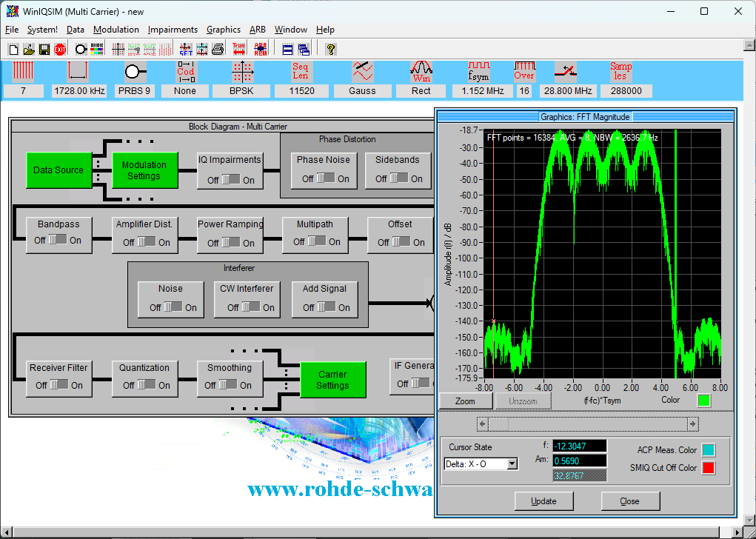Click the New file toolbar icon
Image resolution: width=756 pixels, height=539 pixels.
point(13,49)
